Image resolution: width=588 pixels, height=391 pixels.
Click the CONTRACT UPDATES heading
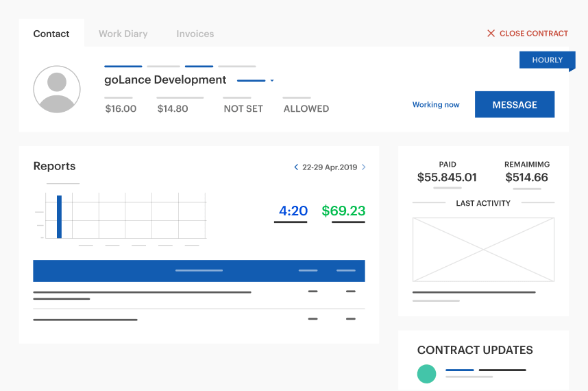(475, 350)
